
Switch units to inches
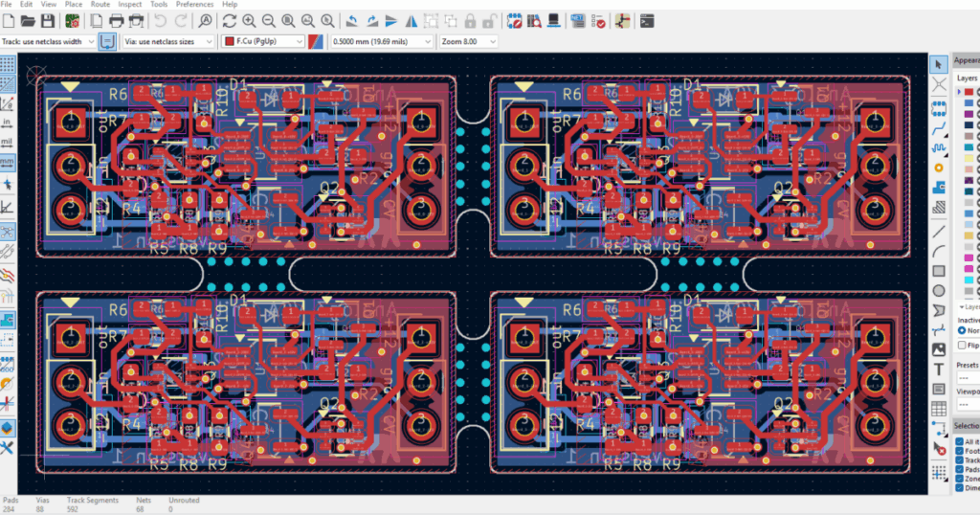click(8, 123)
